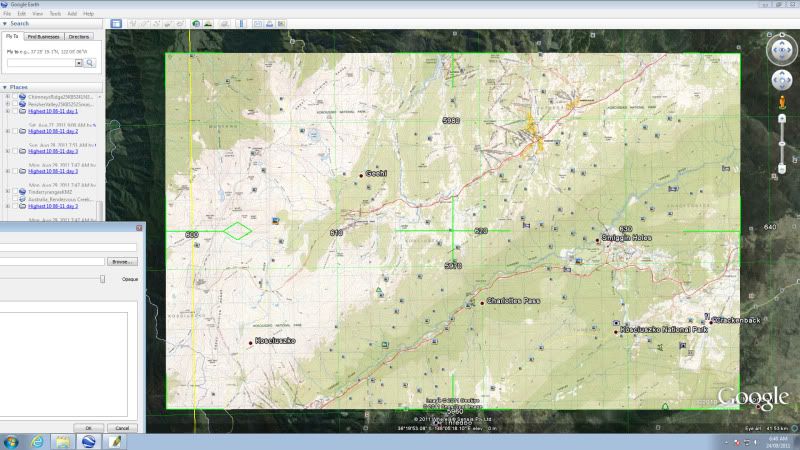Open the Highest 10 06-31 day 1 link
The image size is (800, 450).
click(53, 111)
